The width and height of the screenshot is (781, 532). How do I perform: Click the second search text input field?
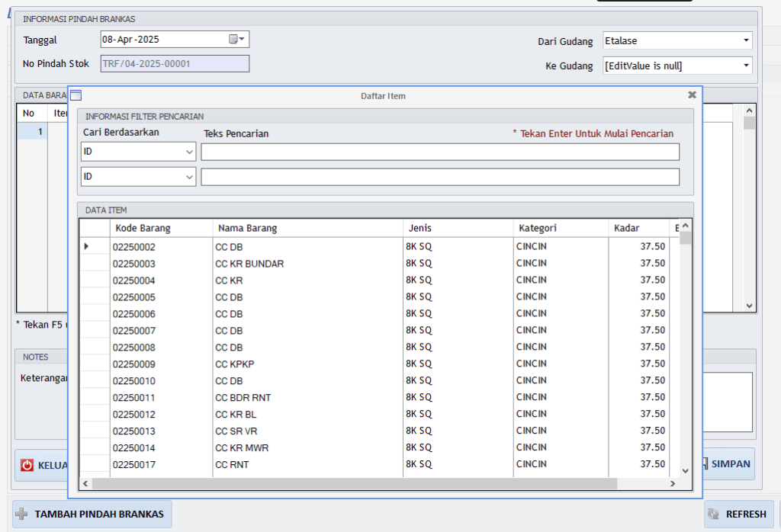point(440,177)
